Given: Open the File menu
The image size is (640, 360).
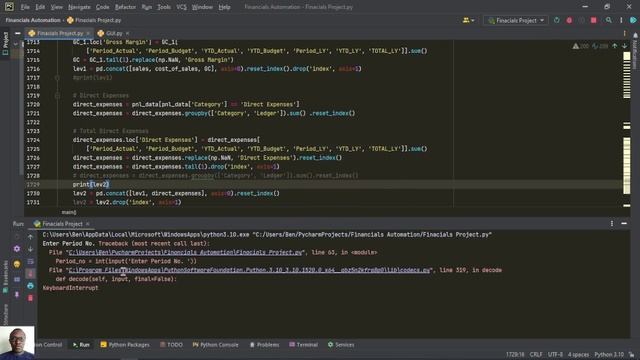Looking at the screenshot, I should pyautogui.click(x=25, y=7).
